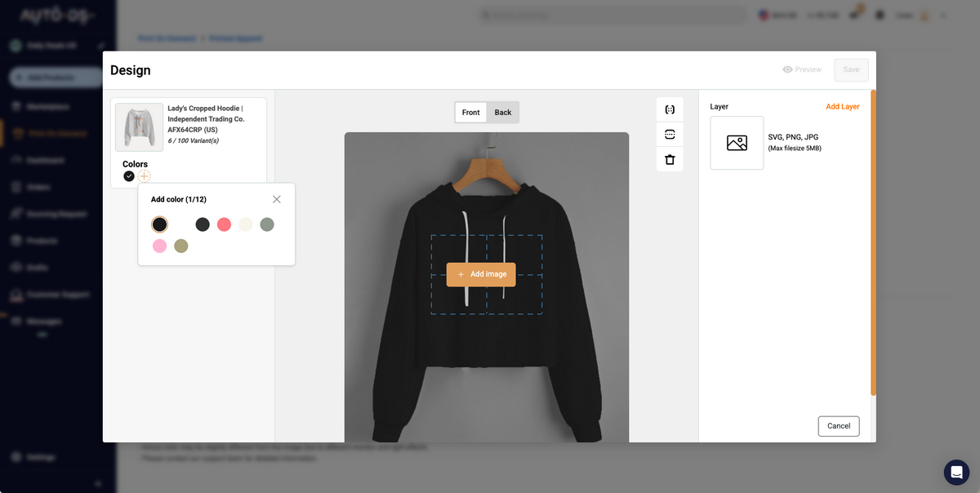Click the Design dialog heading
The height and width of the screenshot is (493, 980).
click(x=131, y=70)
